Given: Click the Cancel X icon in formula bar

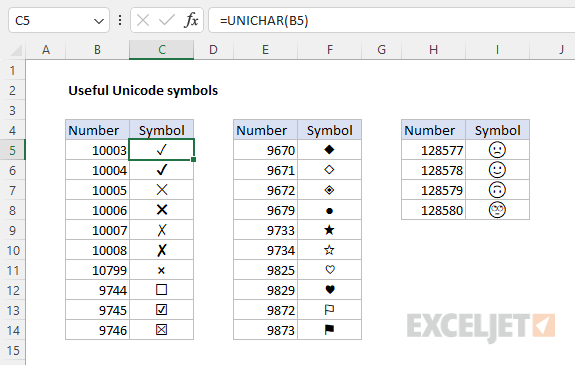Looking at the screenshot, I should 143,20.
